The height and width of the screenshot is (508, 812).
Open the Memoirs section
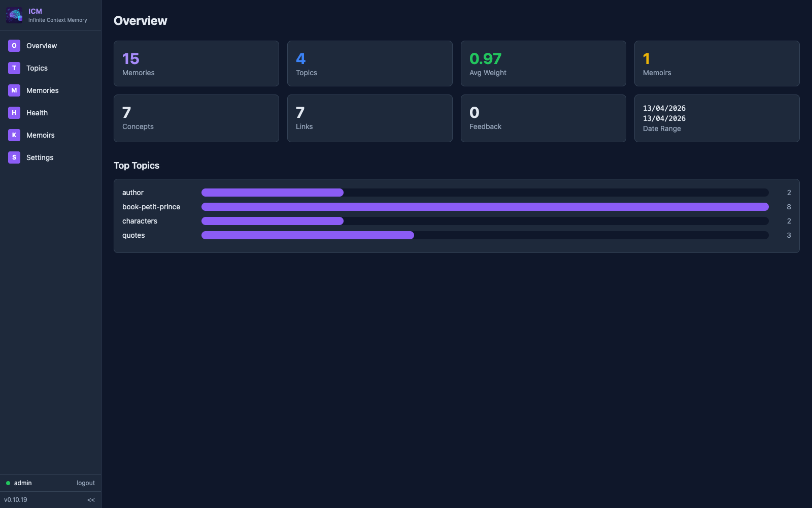click(40, 135)
